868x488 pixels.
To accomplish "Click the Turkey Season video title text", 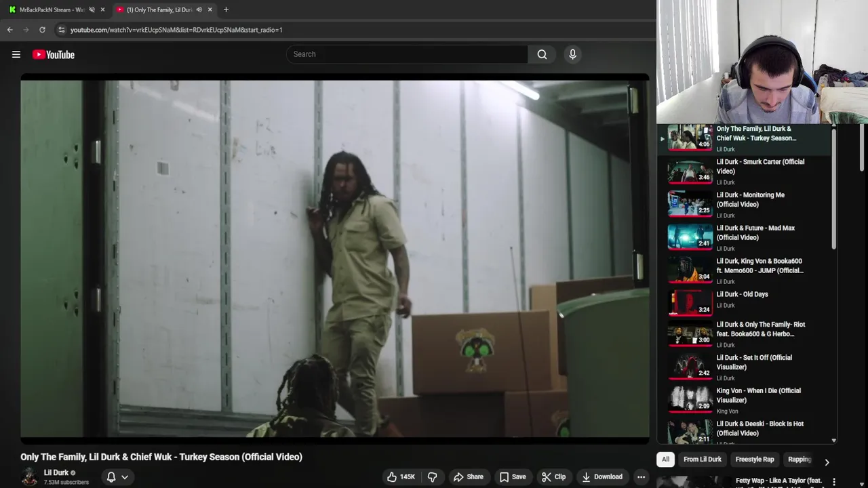I will [161, 457].
